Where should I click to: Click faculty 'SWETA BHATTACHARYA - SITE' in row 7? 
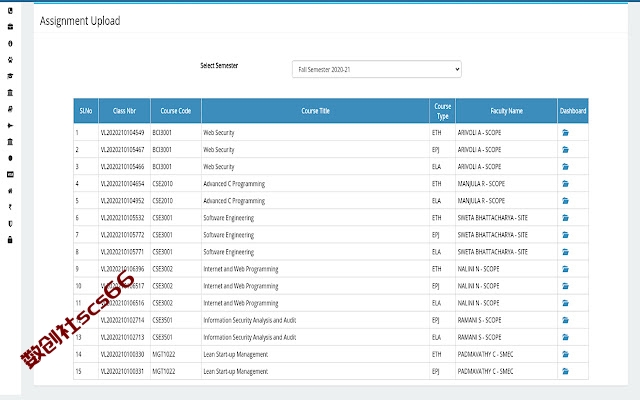pyautogui.click(x=493, y=235)
